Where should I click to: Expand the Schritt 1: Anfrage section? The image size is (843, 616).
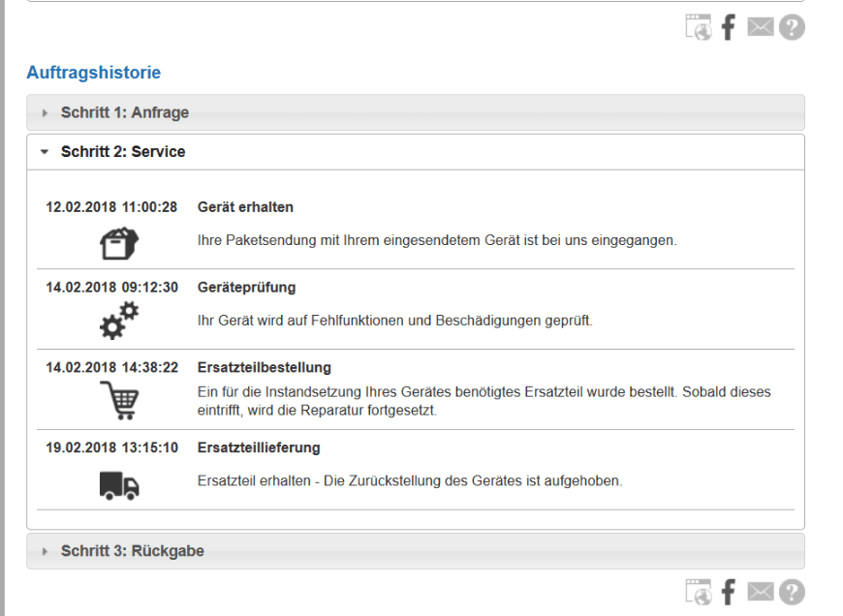click(x=125, y=112)
